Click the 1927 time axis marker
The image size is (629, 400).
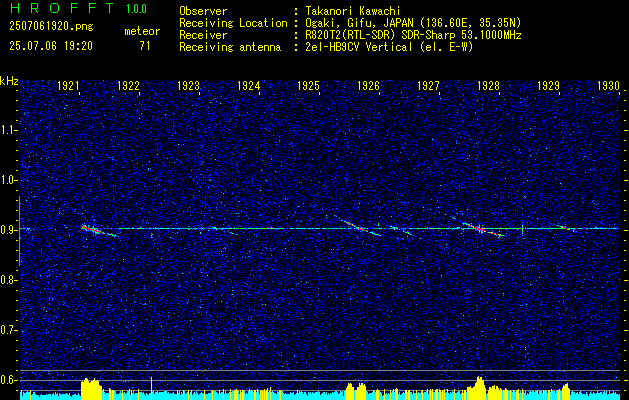(428, 85)
